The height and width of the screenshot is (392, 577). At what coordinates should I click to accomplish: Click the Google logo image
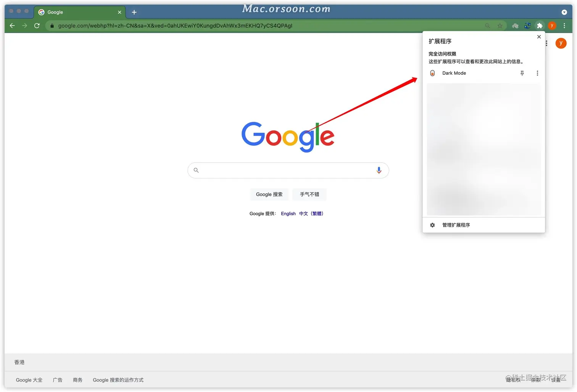288,137
